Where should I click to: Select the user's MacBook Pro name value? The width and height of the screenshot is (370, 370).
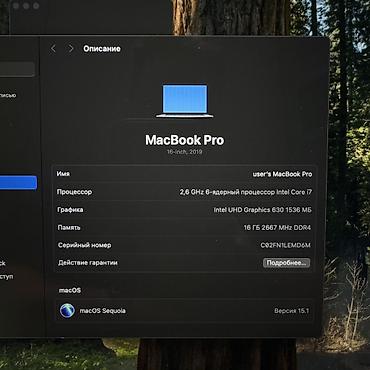point(282,174)
